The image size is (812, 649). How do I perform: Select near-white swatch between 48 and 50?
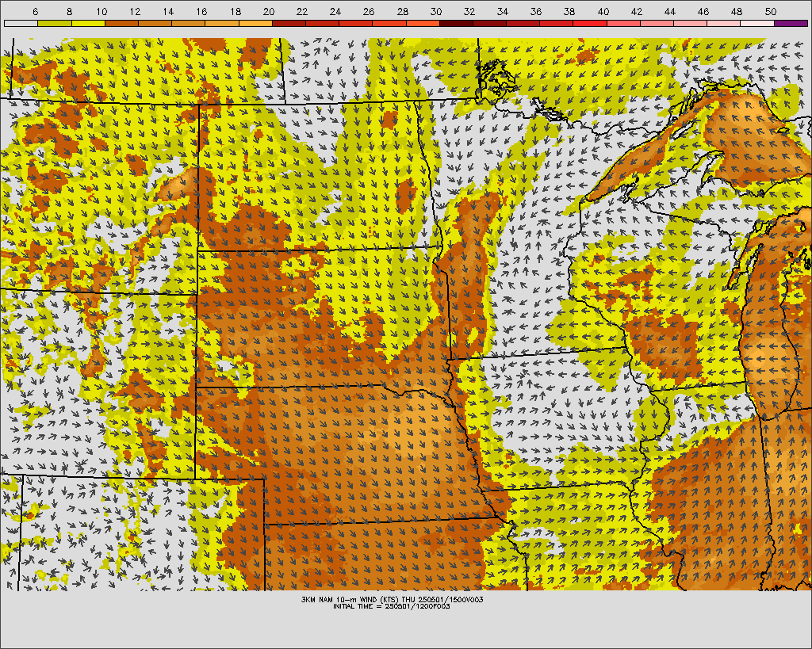757,23
